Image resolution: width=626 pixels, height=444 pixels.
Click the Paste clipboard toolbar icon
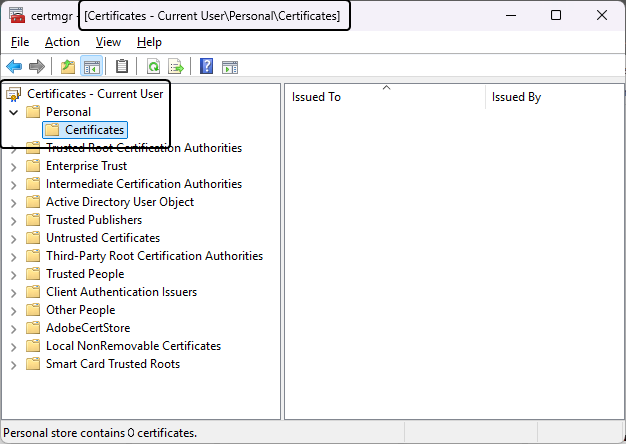click(x=122, y=67)
